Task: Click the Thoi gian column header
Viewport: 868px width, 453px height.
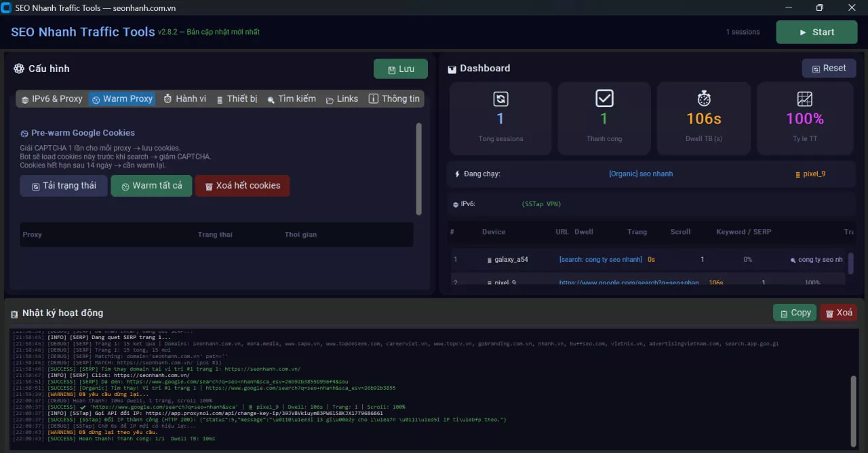Action: [x=300, y=235]
